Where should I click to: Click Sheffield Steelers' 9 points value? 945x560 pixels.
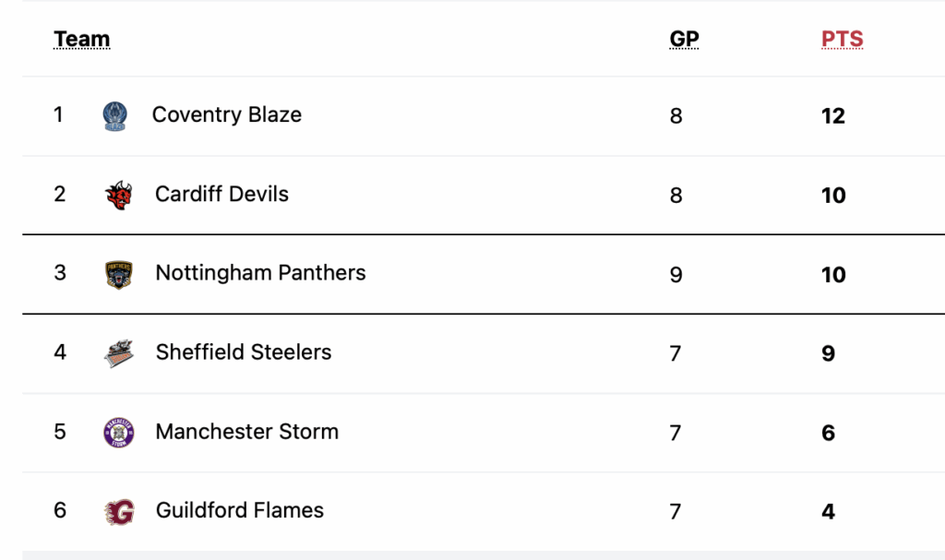coord(828,353)
